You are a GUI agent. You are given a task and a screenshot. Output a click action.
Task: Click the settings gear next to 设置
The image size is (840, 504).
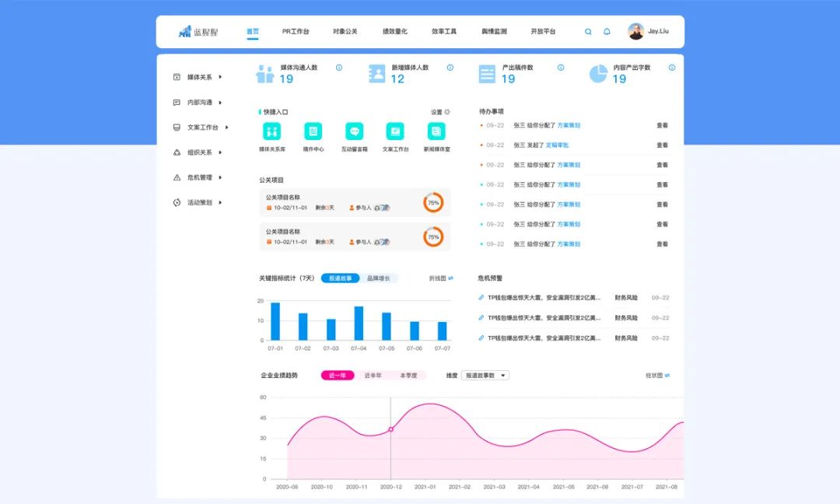coord(447,112)
